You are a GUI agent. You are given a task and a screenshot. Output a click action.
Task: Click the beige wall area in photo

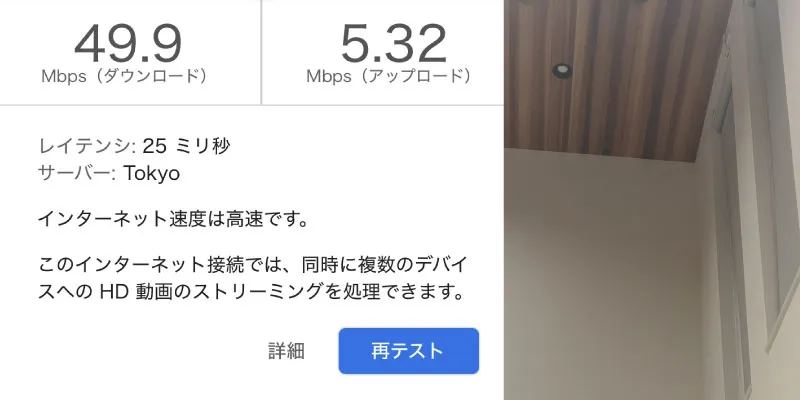coord(602,276)
